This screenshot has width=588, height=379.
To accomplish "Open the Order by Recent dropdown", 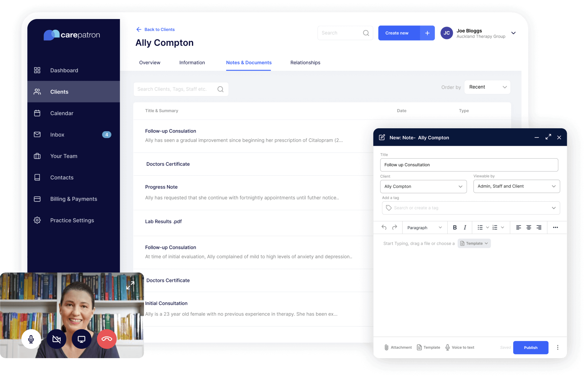I will coord(487,87).
